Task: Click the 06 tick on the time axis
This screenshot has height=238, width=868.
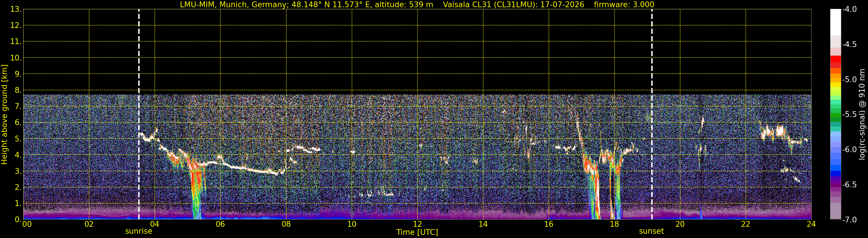Action: pos(220,224)
